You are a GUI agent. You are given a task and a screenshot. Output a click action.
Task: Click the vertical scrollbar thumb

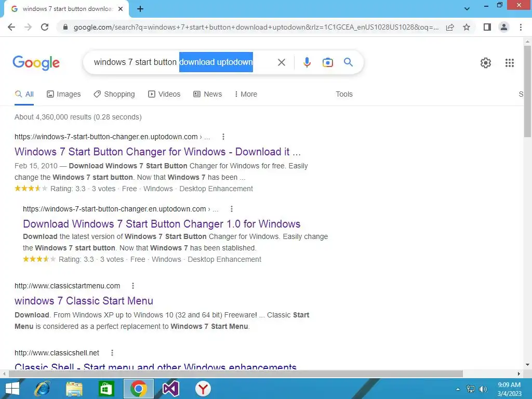pyautogui.click(x=527, y=91)
